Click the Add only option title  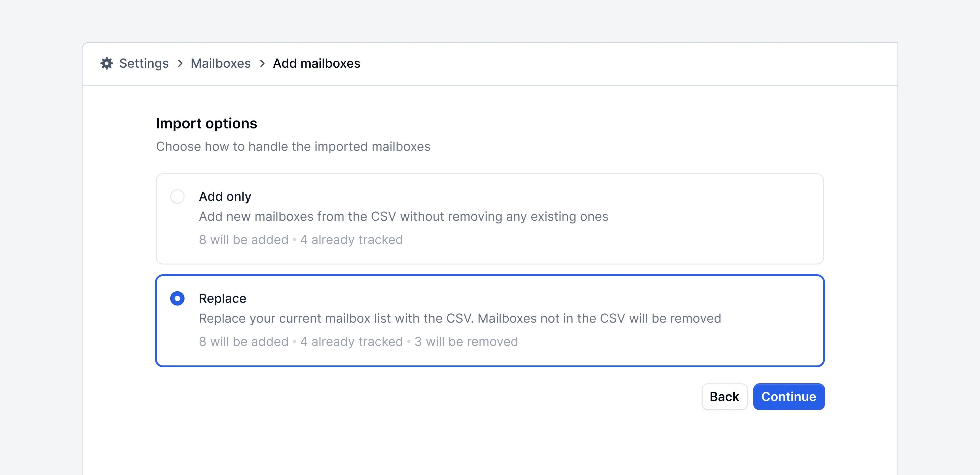[x=225, y=196]
